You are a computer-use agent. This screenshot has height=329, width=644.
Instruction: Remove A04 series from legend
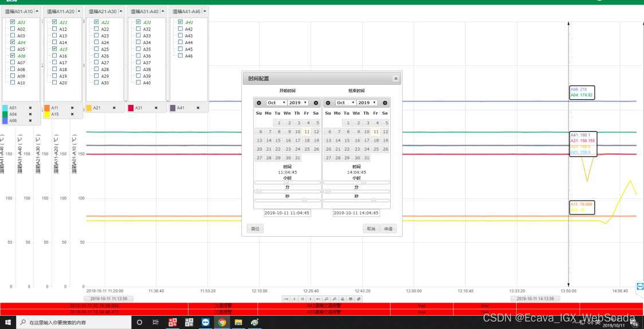(30, 114)
